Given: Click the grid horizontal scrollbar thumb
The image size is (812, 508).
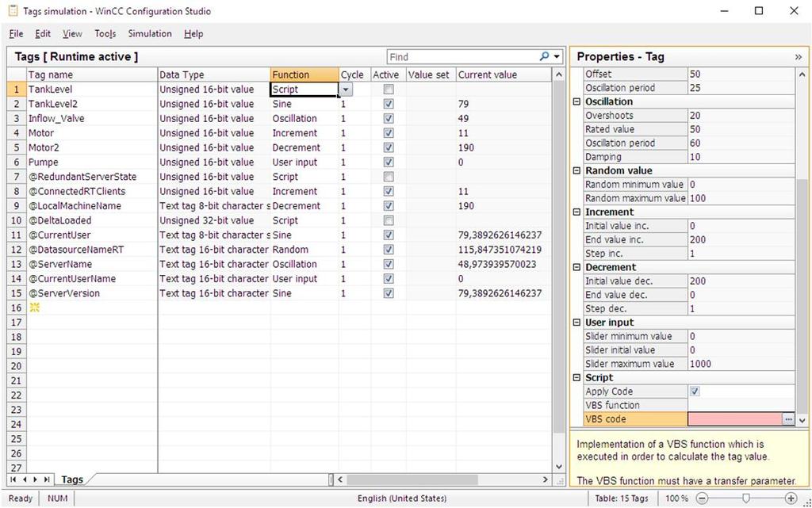Looking at the screenshot, I should pyautogui.click(x=412, y=479).
